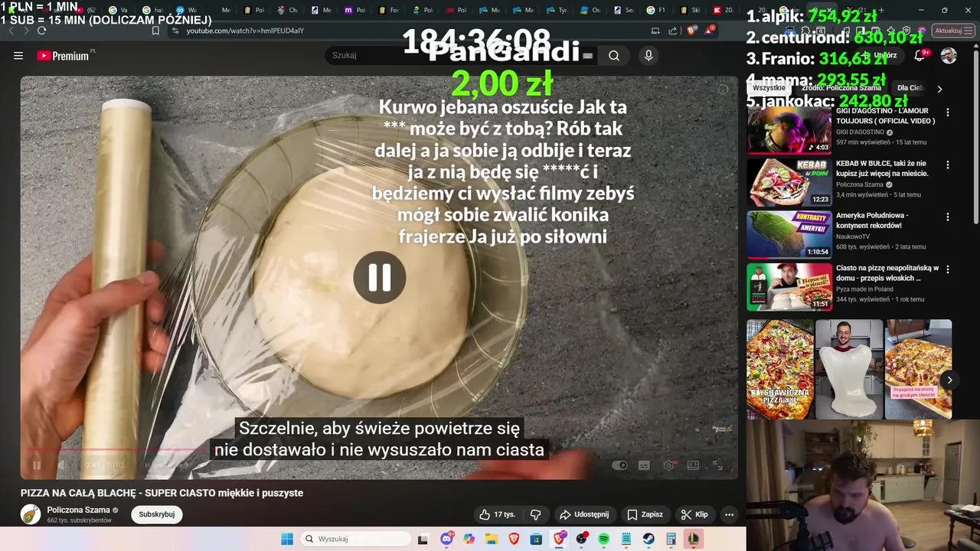Viewport: 980px width, 551px height.
Task: Save video with Zapisz button
Action: click(x=645, y=514)
